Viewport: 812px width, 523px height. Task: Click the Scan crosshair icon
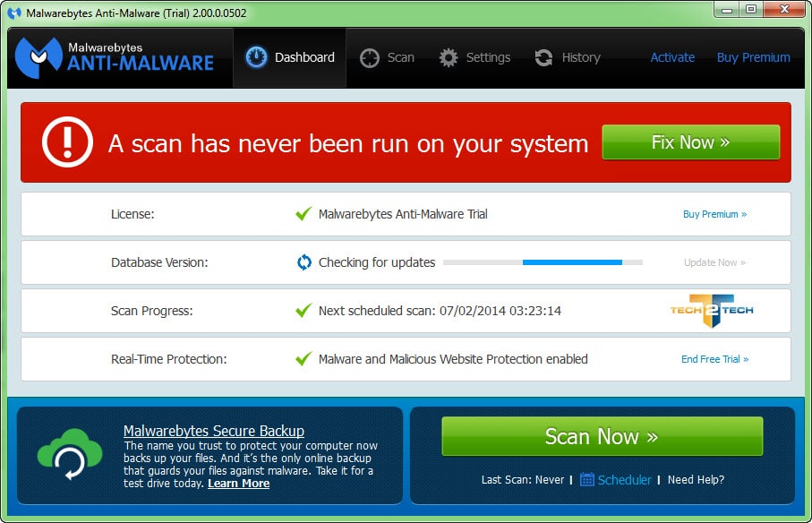370,58
